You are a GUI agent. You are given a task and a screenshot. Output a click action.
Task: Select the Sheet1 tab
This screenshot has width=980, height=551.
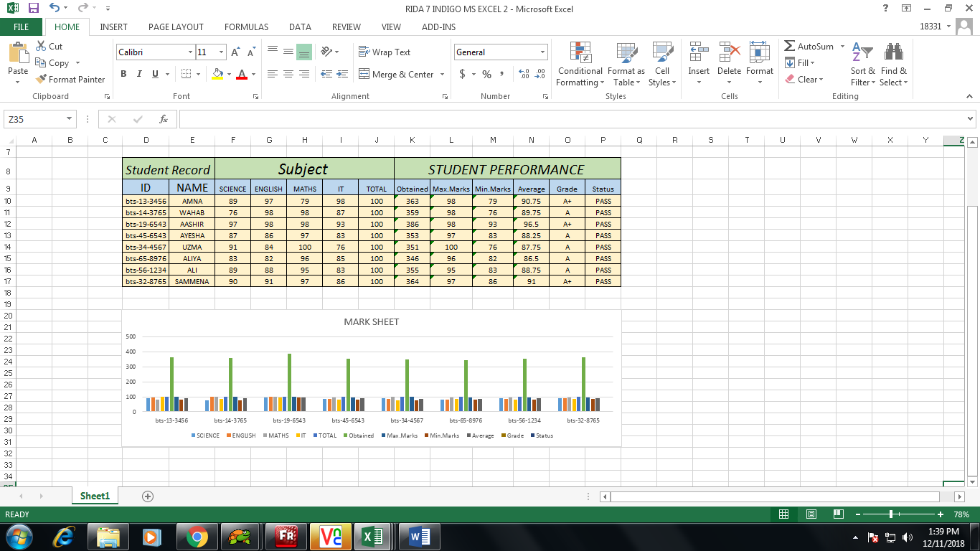coord(94,495)
